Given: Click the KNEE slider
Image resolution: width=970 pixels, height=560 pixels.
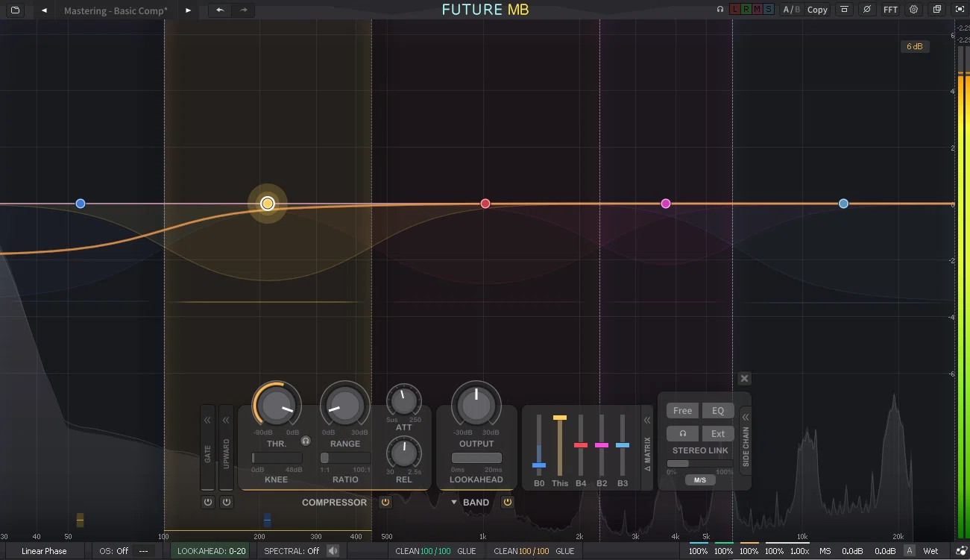Looking at the screenshot, I should (x=277, y=458).
